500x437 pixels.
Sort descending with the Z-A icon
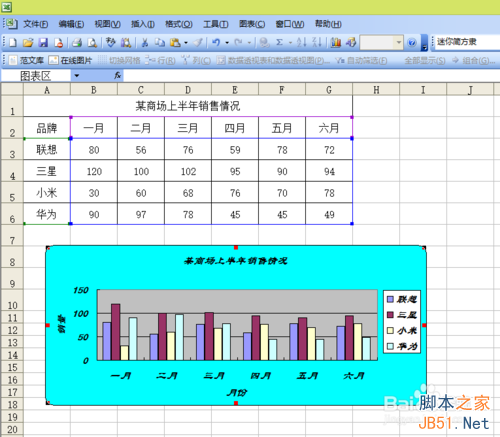tap(317, 43)
